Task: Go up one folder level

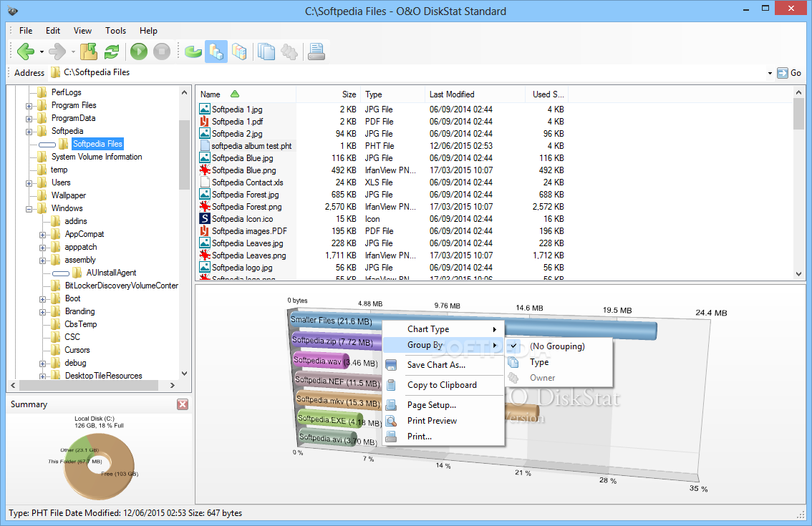Action: coord(89,52)
